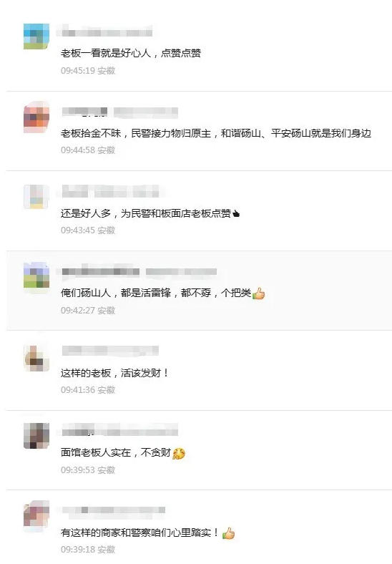The width and height of the screenshot is (392, 564).
Task: Click the thumbs-up emoji after 心里踏实
Action: [228, 533]
